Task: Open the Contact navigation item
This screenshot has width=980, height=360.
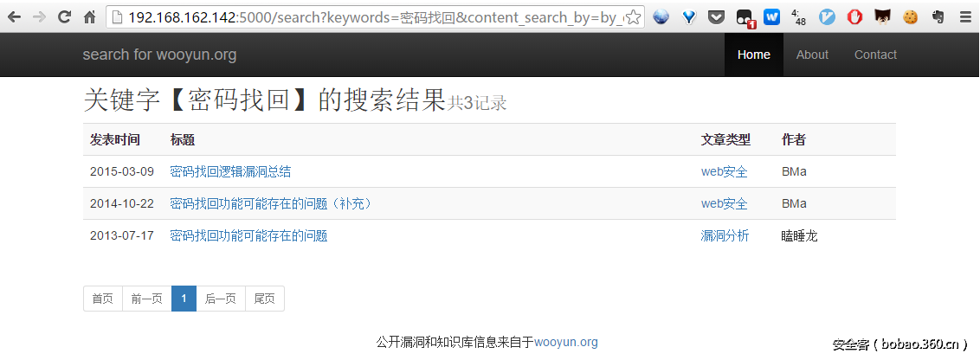Action: coord(875,55)
